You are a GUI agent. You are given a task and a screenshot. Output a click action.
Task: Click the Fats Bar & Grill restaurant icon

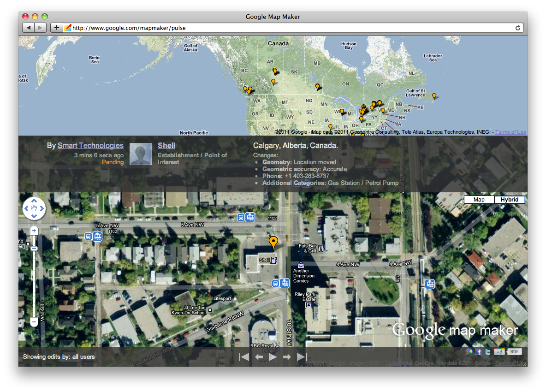click(x=320, y=249)
